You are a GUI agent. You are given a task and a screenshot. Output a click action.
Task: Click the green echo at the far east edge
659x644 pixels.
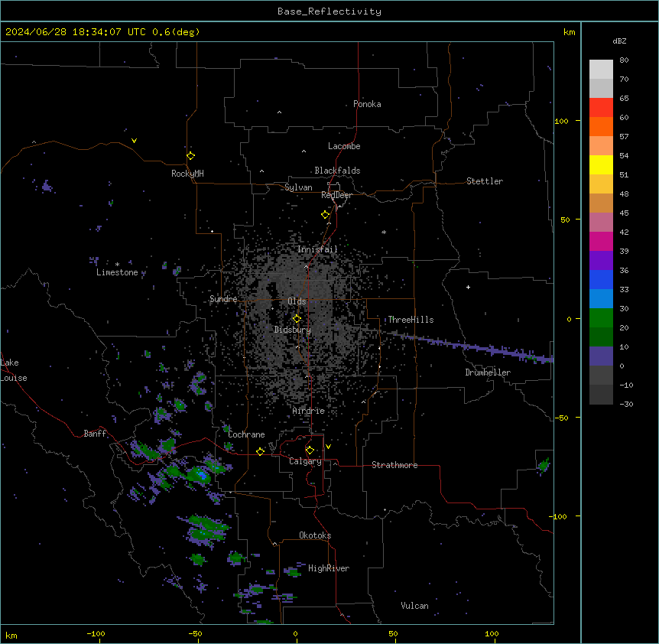click(544, 465)
